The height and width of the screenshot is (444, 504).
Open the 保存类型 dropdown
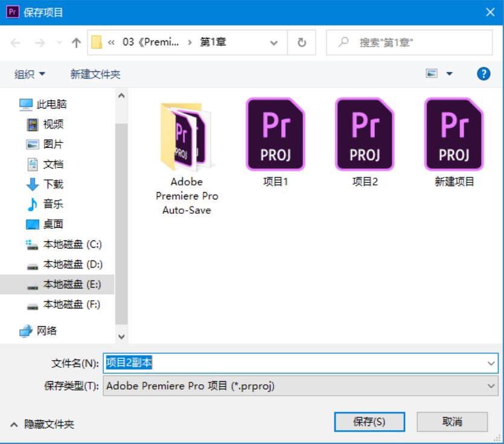pyautogui.click(x=301, y=386)
